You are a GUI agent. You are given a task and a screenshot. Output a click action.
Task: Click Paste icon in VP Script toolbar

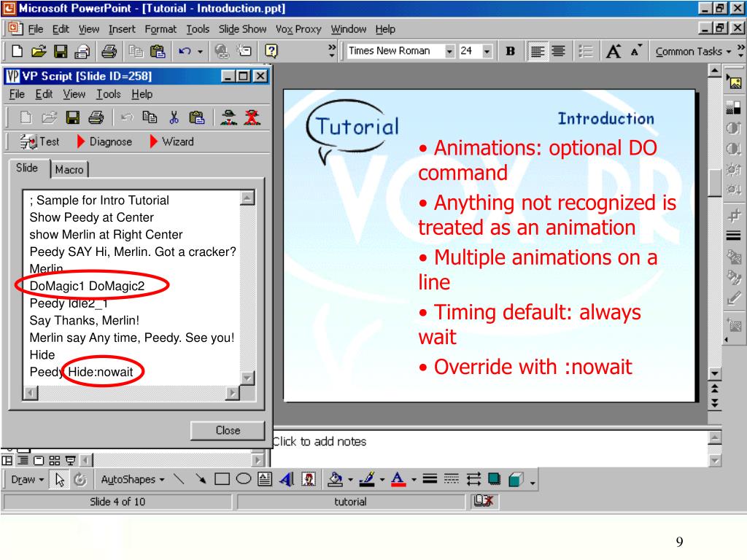197,117
